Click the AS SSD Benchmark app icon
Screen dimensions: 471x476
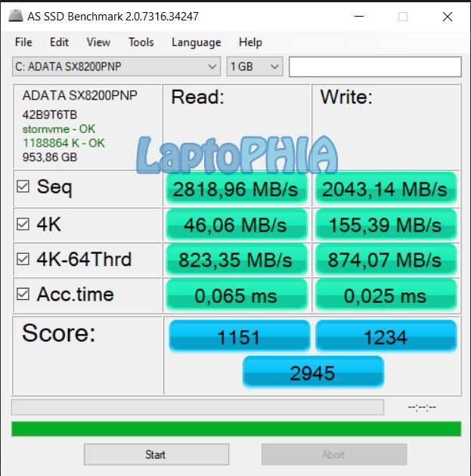(x=15, y=16)
